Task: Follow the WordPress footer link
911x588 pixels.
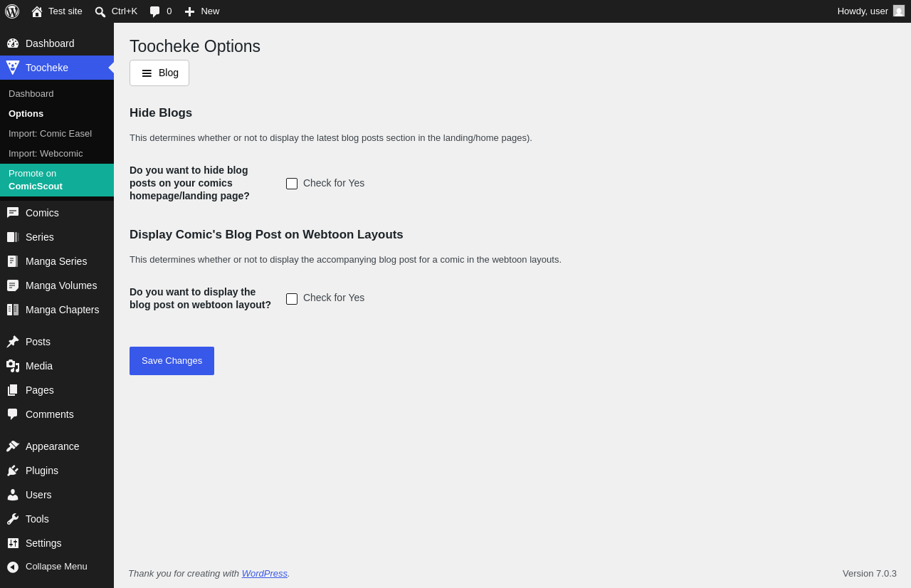Action: click(x=265, y=573)
